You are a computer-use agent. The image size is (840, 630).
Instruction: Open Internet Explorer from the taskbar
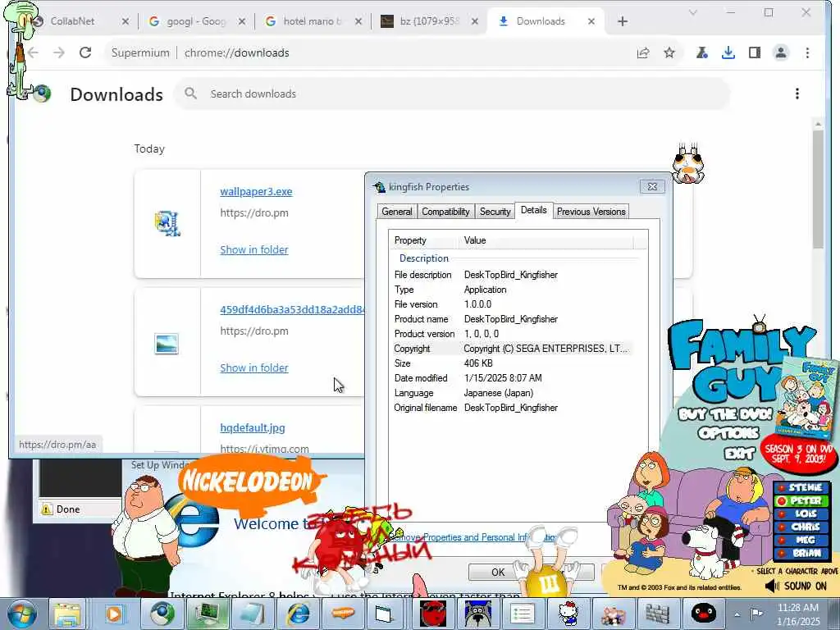click(298, 614)
